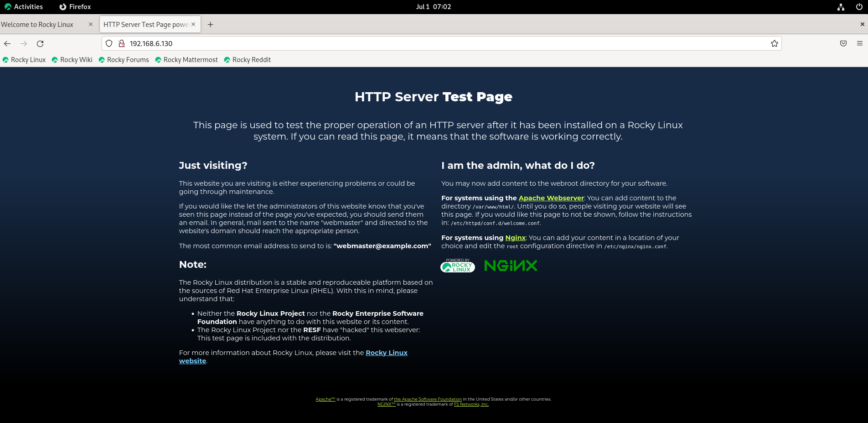This screenshot has height=423, width=868.
Task: Open the Activities overview
Action: click(24, 7)
